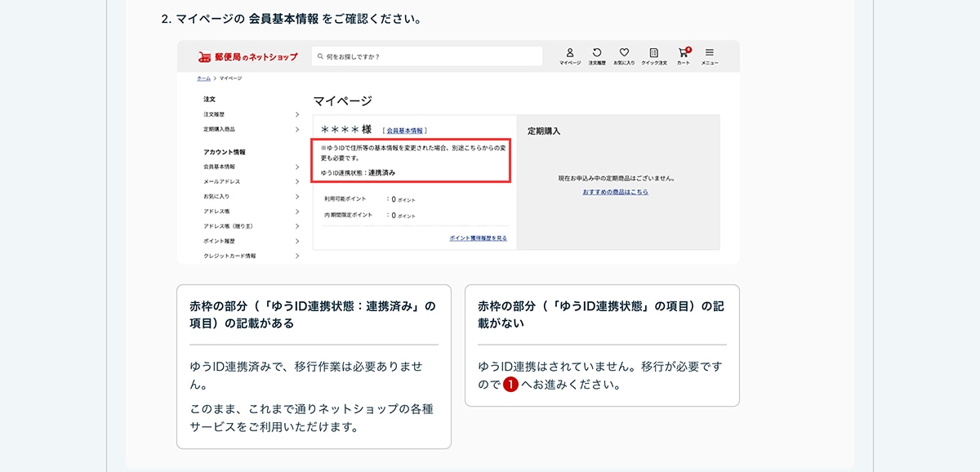The width and height of the screenshot is (980, 472).
Task: Open the ポイント獲得履歴を見る link
Action: pyautogui.click(x=478, y=238)
